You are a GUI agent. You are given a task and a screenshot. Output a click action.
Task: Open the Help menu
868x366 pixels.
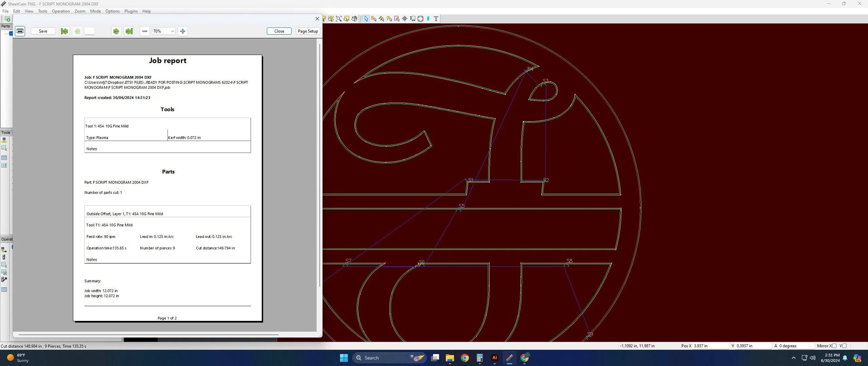tap(147, 11)
